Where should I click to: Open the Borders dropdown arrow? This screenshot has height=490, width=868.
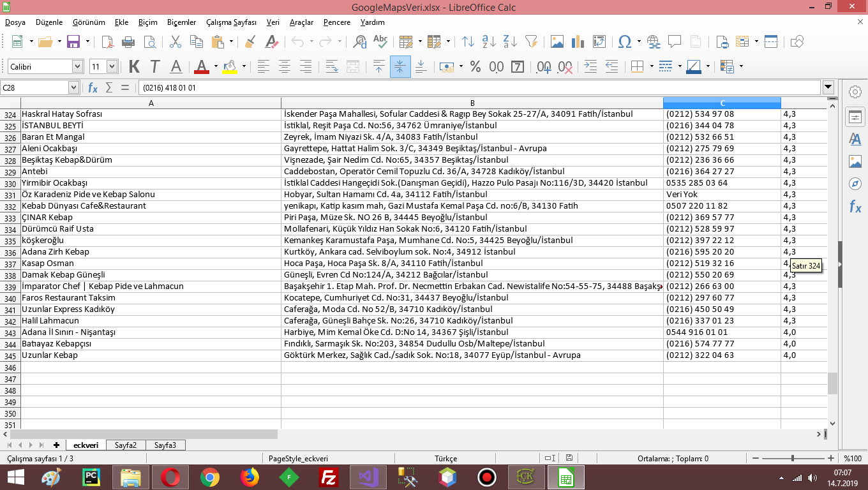point(652,66)
